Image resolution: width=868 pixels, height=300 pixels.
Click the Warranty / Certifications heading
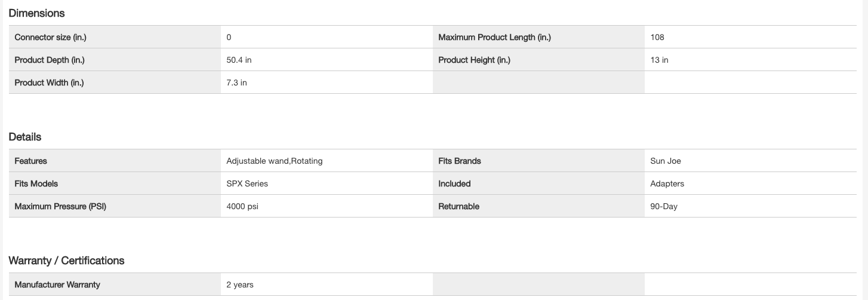coord(66,261)
